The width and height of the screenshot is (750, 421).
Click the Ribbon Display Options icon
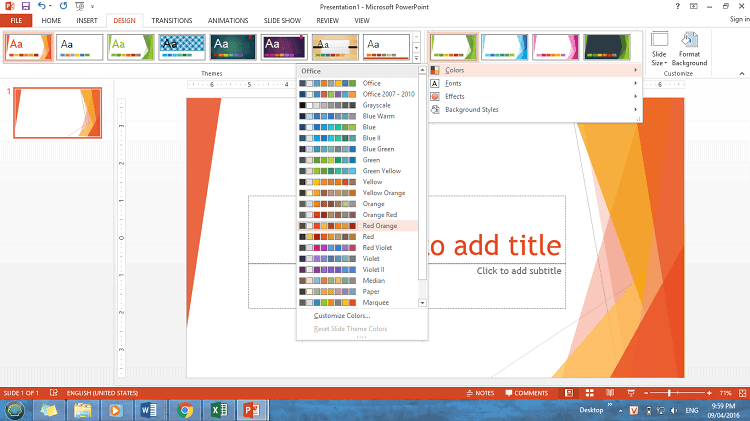click(x=694, y=6)
